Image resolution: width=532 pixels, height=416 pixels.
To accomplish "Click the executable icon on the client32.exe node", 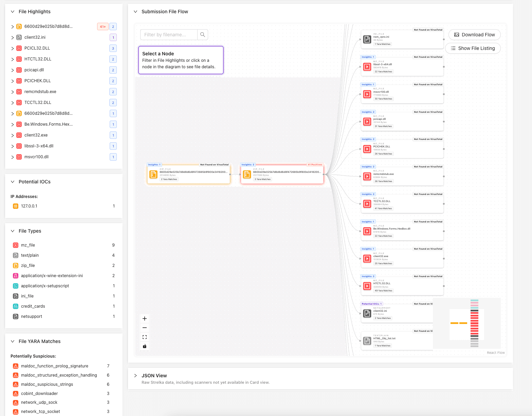I will coord(367,258).
